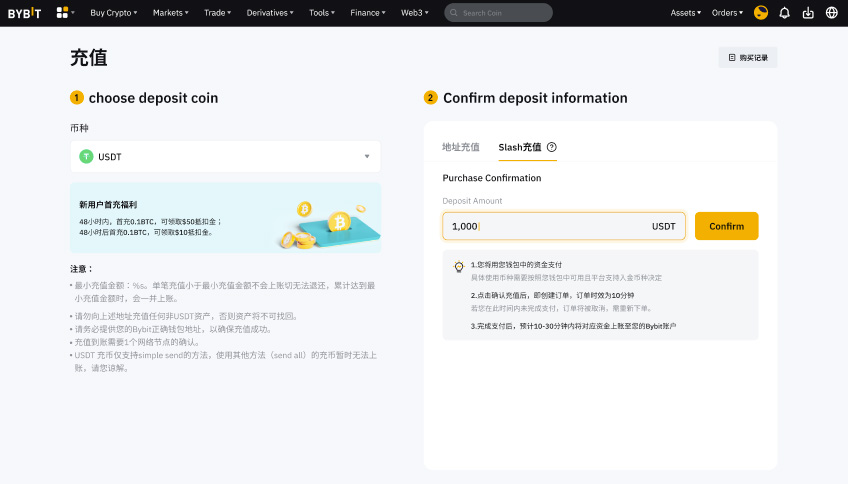Click the 充值 page title
Screen dimensions: 848x484
click(89, 57)
